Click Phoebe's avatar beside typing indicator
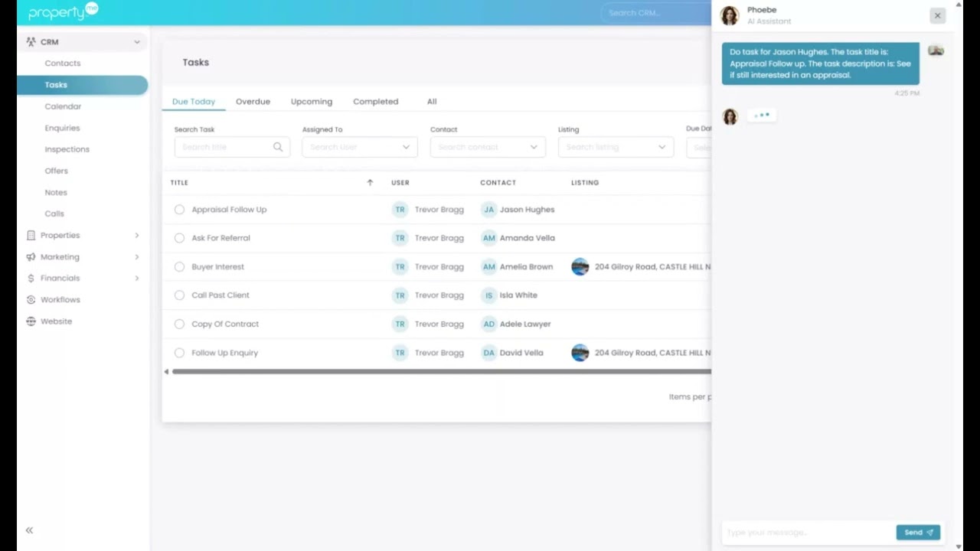The height and width of the screenshot is (551, 980). [730, 116]
